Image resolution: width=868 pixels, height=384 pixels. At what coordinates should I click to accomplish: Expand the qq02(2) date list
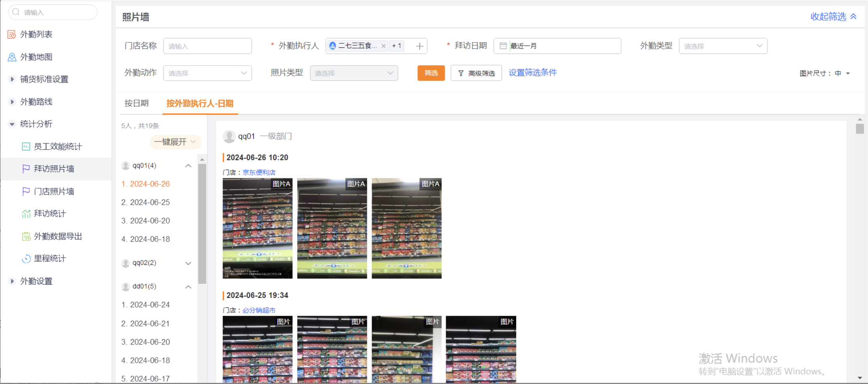[188, 263]
